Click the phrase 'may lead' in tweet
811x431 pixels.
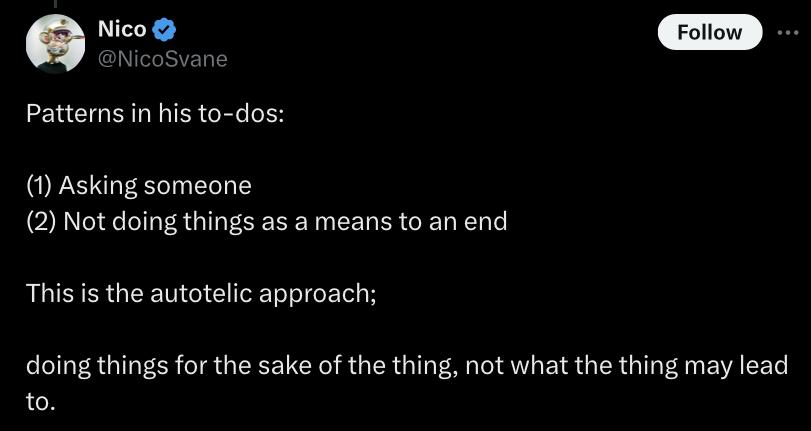point(735,366)
